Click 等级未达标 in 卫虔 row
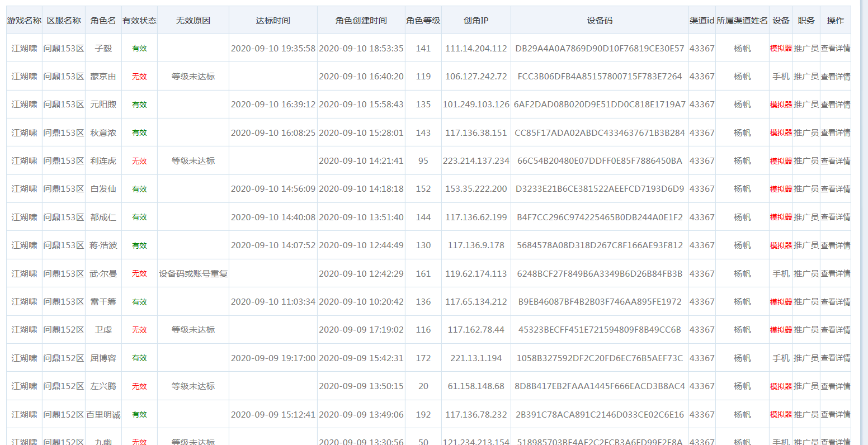 point(193,330)
